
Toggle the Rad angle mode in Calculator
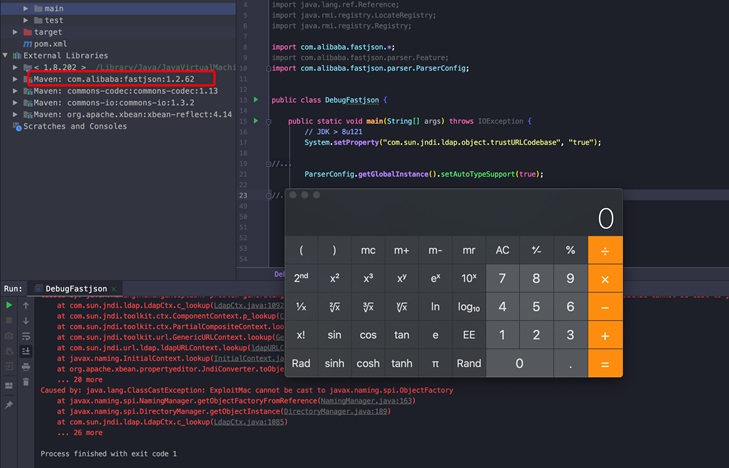[301, 363]
